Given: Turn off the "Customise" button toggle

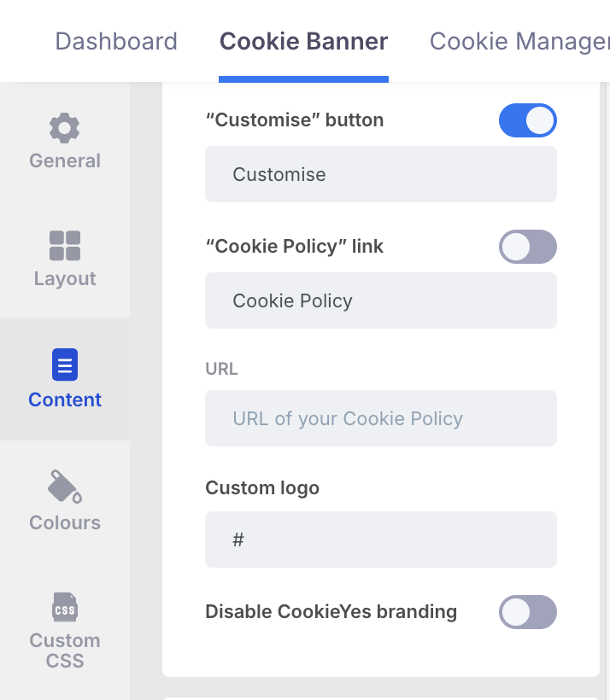Looking at the screenshot, I should click(x=528, y=120).
